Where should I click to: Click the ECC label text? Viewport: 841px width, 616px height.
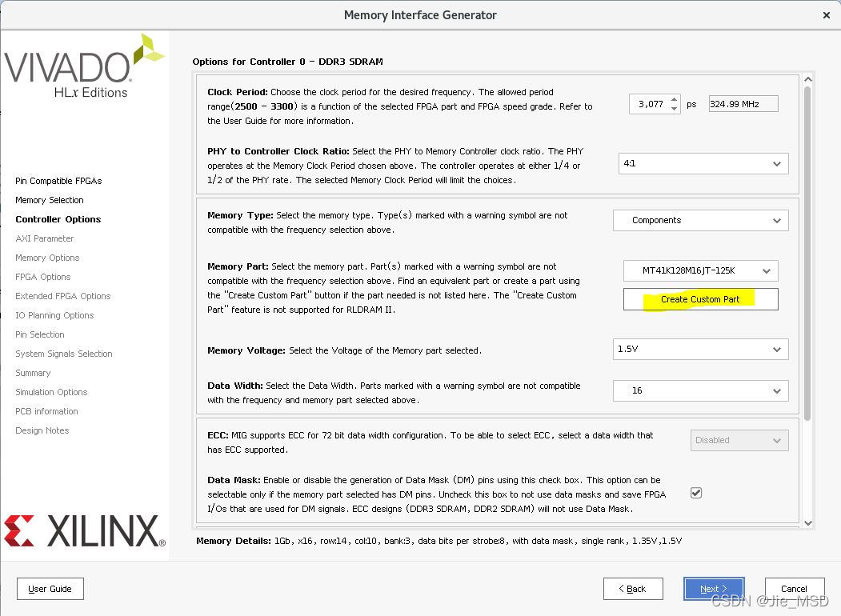[218, 435]
